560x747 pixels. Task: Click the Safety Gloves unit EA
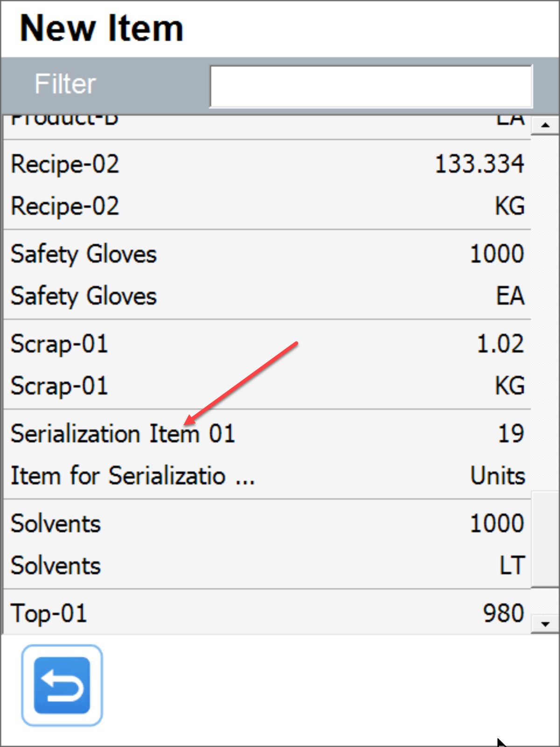point(510,296)
